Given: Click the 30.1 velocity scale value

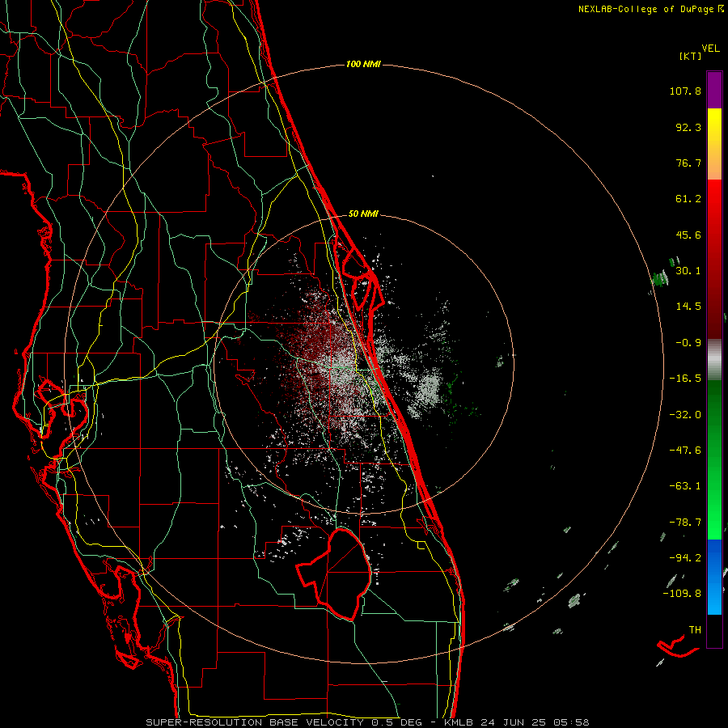Looking at the screenshot, I should tap(688, 270).
